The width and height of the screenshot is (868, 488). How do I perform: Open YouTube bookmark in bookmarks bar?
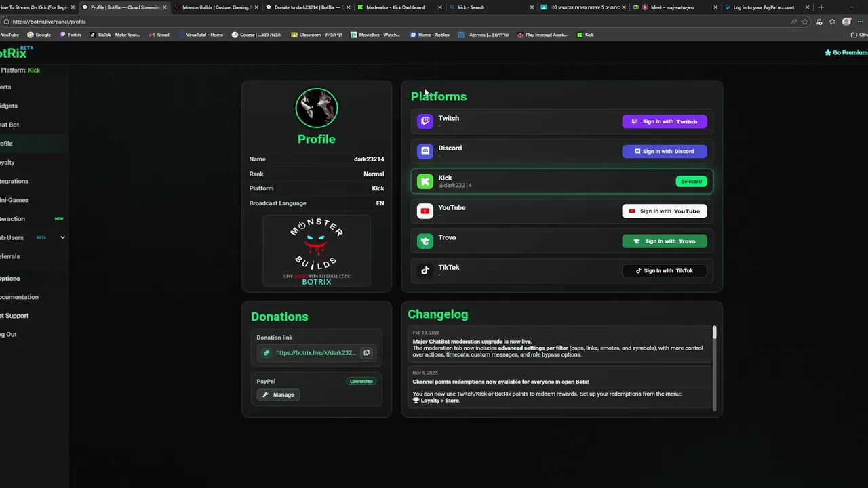(x=9, y=35)
